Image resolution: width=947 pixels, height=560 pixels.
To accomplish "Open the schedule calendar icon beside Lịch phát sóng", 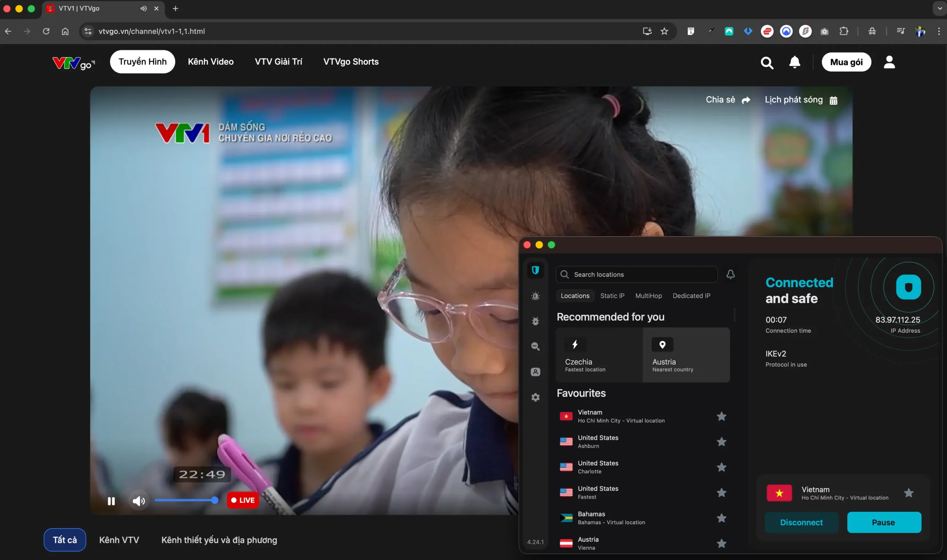I will coord(834,100).
